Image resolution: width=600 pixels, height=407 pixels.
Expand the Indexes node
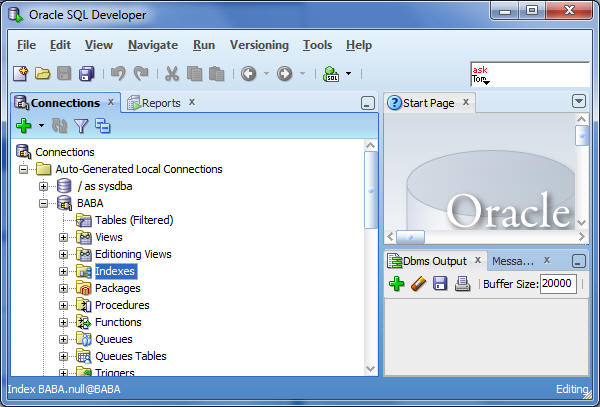[64, 271]
